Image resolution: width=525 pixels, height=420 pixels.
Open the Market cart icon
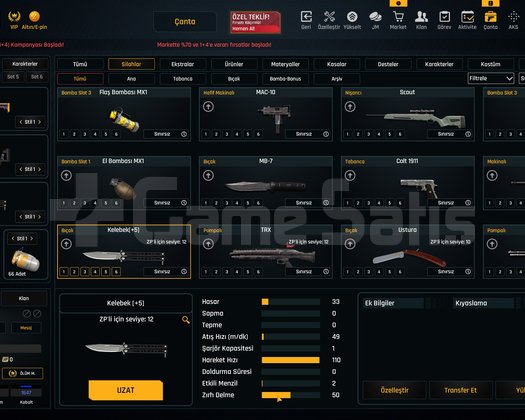pos(398,17)
